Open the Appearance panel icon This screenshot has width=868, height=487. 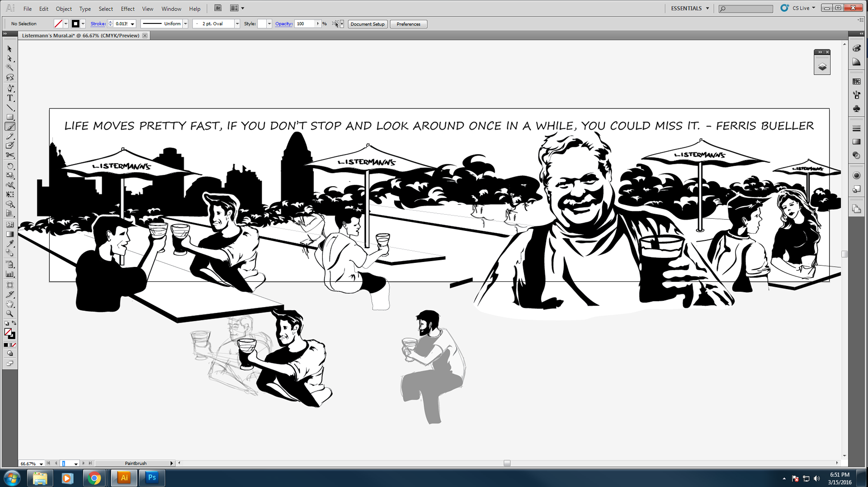[856, 175]
